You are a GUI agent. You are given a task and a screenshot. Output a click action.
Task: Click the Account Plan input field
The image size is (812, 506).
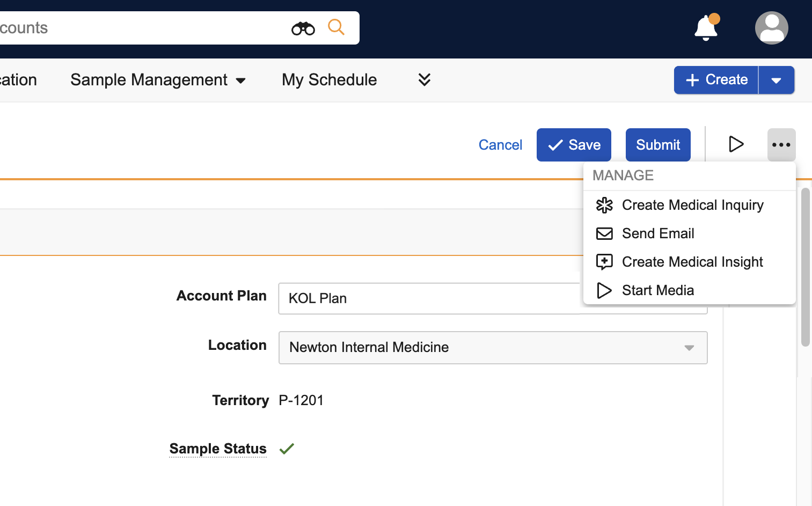(x=429, y=298)
